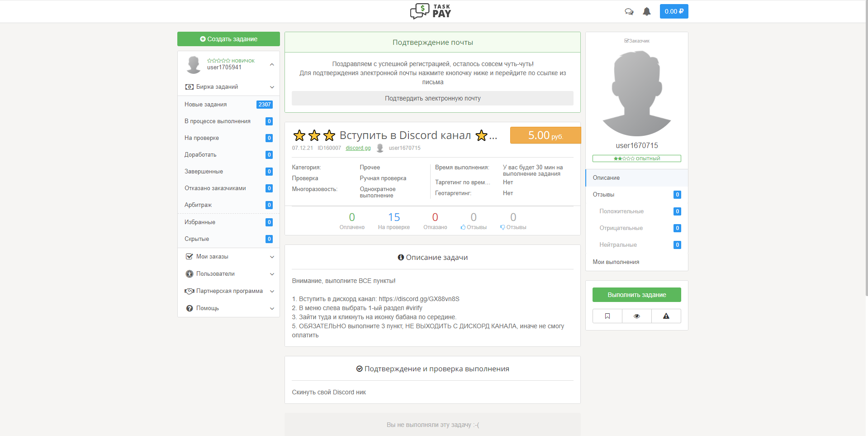Image resolution: width=868 pixels, height=436 pixels.
Task: Click the Биржа заданий money icon
Action: click(190, 87)
